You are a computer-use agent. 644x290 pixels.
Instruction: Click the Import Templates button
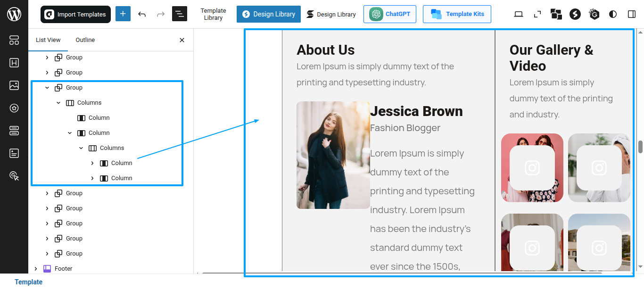point(75,15)
